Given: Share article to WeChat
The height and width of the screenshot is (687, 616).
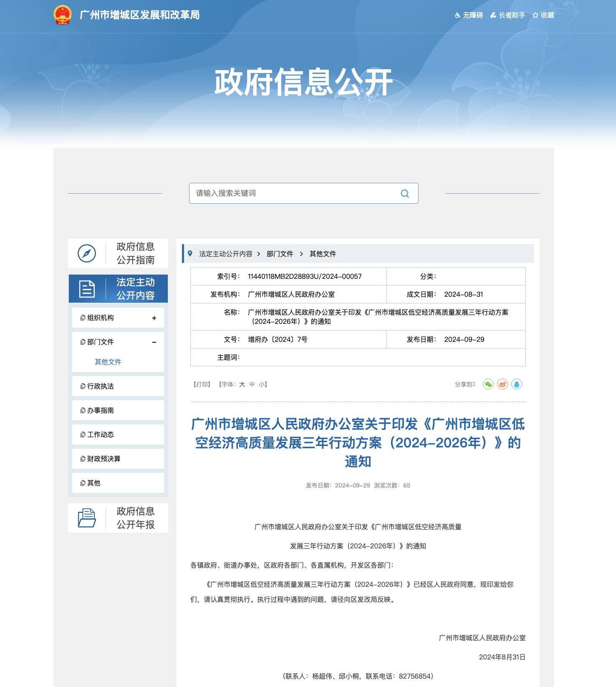Looking at the screenshot, I should [488, 384].
